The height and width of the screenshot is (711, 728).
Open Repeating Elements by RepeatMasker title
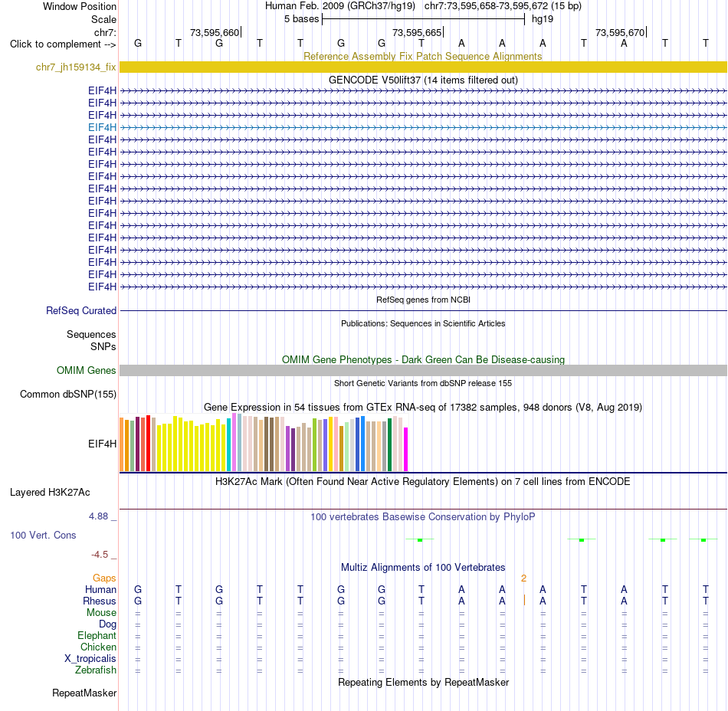click(423, 682)
